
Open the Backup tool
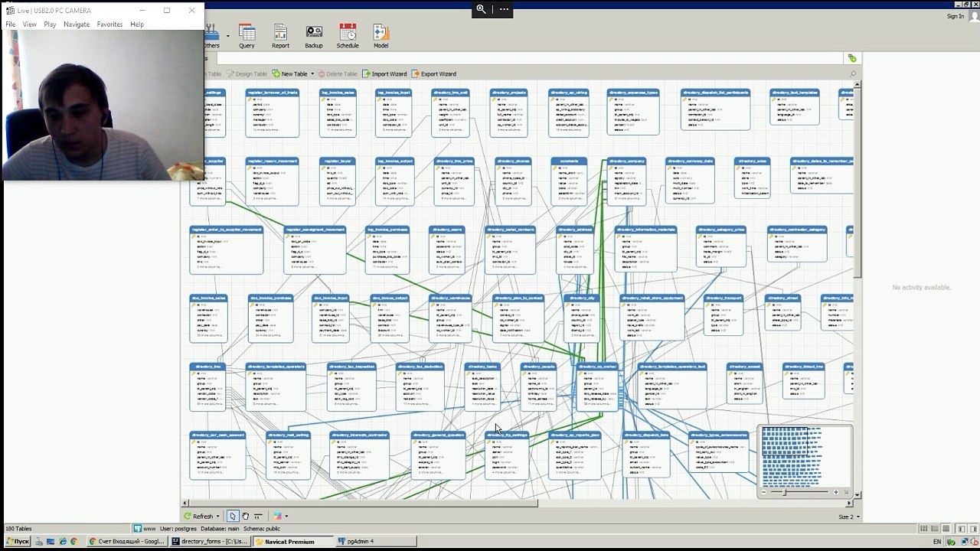coord(314,36)
